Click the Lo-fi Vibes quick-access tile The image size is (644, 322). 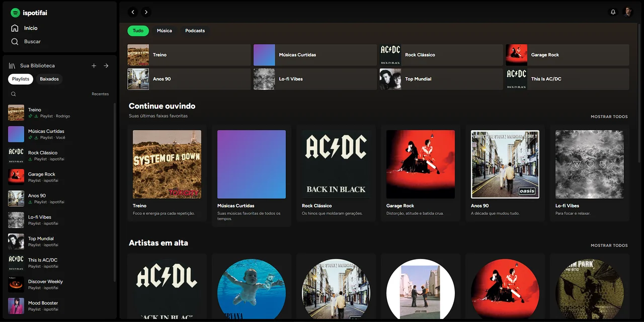point(315,79)
